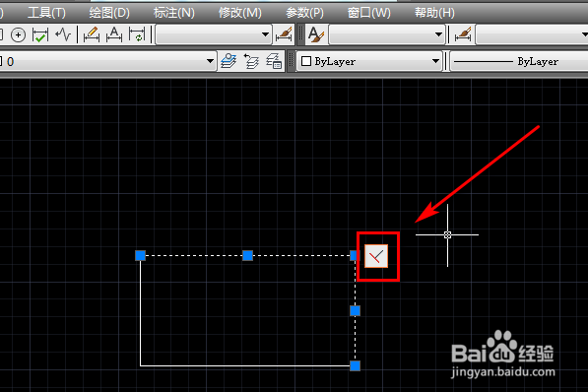The width and height of the screenshot is (588, 392).
Task: Open the 修改(M) menu
Action: (x=240, y=13)
